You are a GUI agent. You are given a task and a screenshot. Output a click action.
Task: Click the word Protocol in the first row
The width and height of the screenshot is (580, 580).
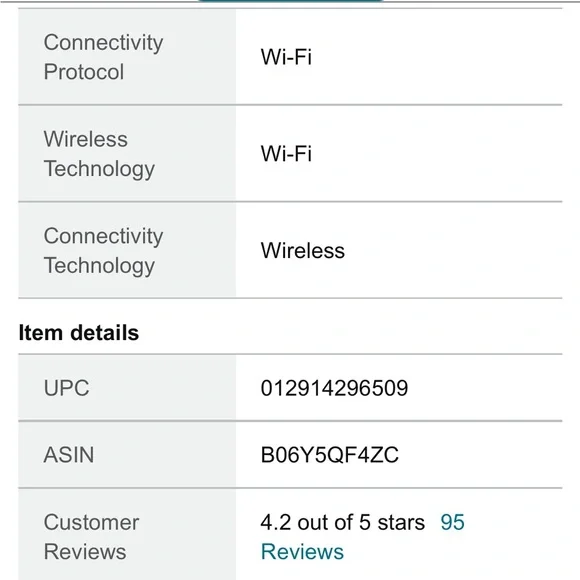click(84, 72)
